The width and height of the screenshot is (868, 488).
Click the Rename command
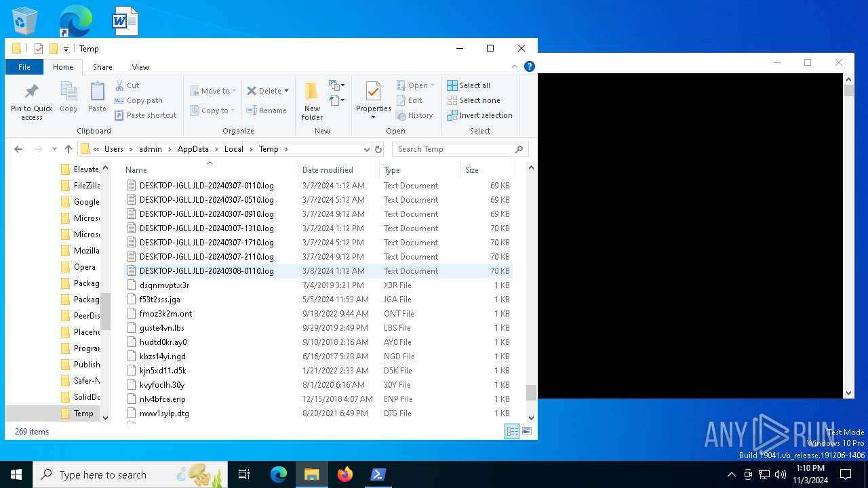point(267,110)
